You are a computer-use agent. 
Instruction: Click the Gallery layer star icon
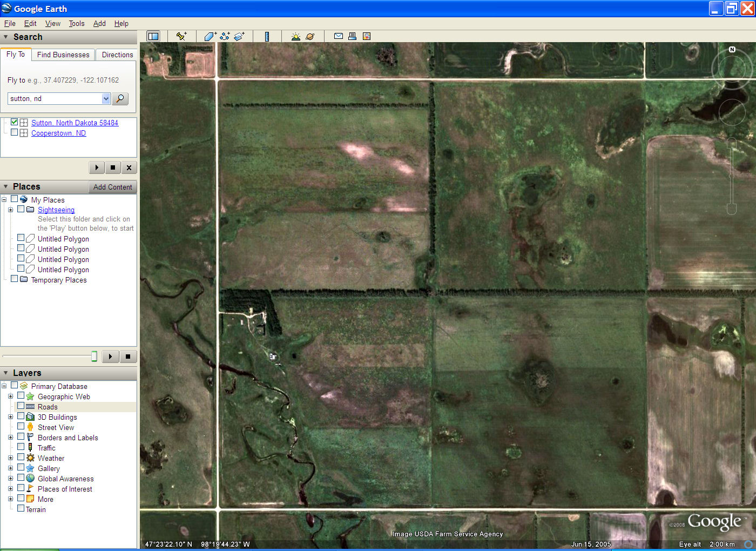click(x=30, y=468)
